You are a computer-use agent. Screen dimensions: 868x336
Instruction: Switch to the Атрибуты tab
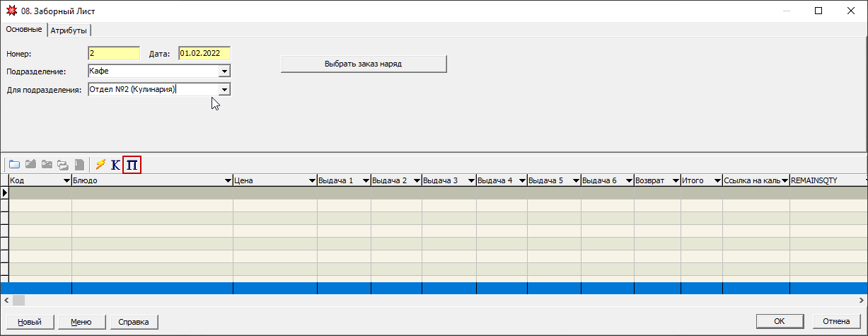coord(69,30)
